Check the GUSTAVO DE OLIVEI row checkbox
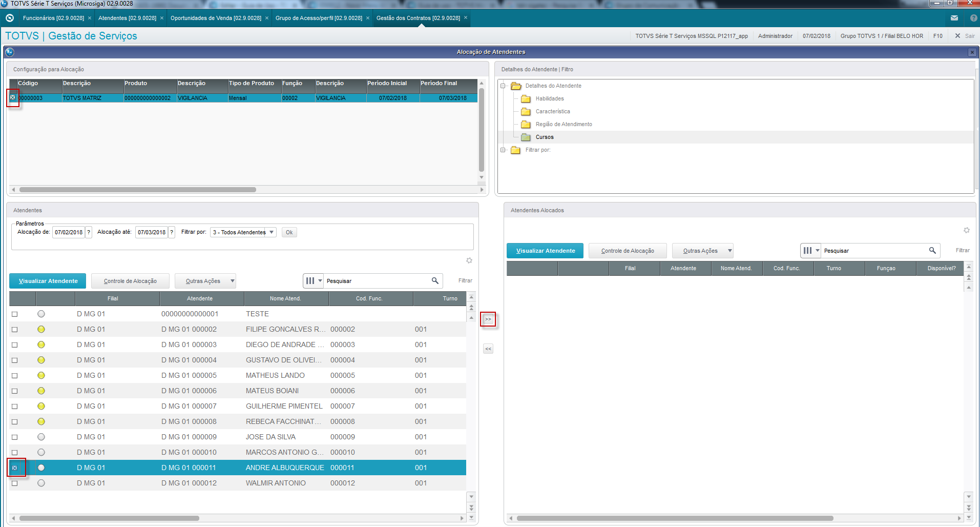Viewport: 980px width, 527px height. 14,360
